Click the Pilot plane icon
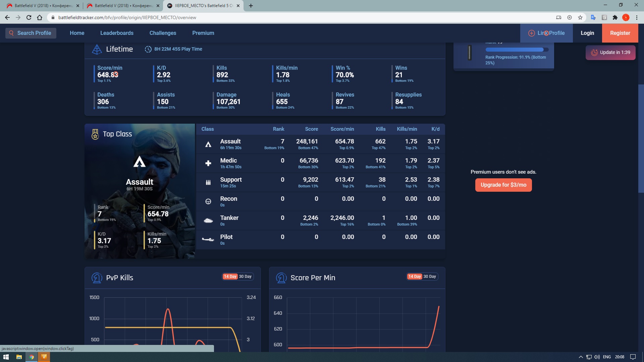 208,240
